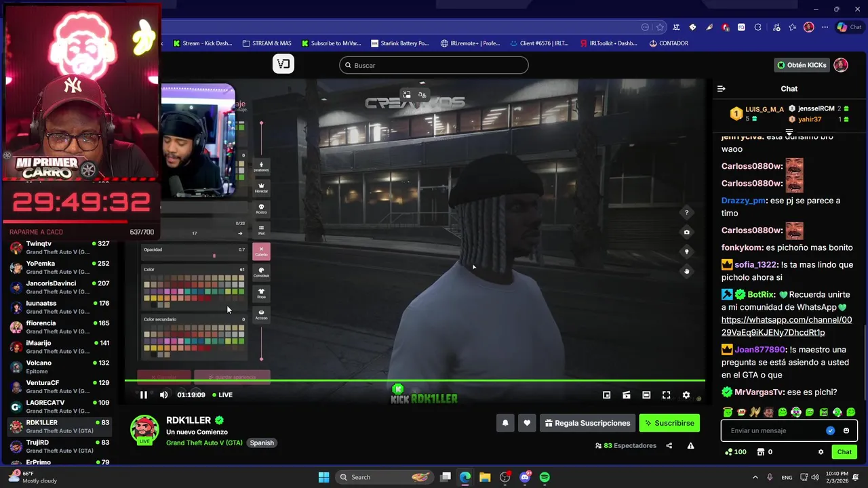Open Discord from the taskbar
The width and height of the screenshot is (868, 488).
525,477
